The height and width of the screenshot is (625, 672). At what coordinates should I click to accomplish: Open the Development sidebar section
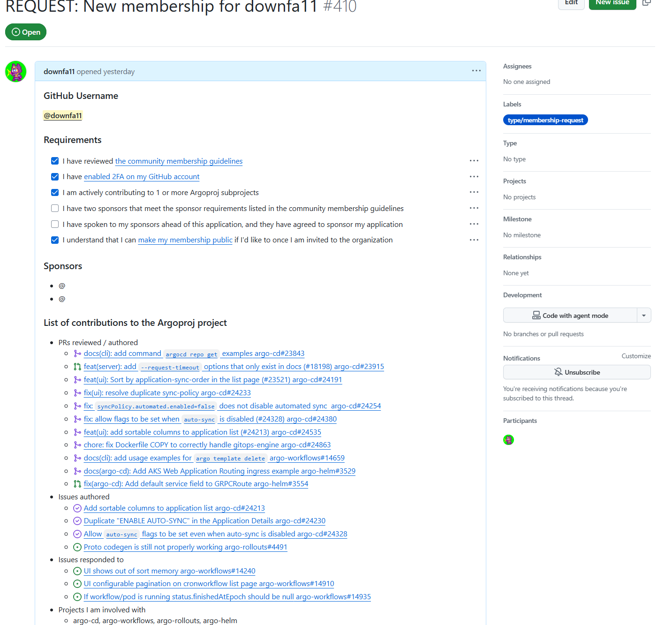coord(522,295)
